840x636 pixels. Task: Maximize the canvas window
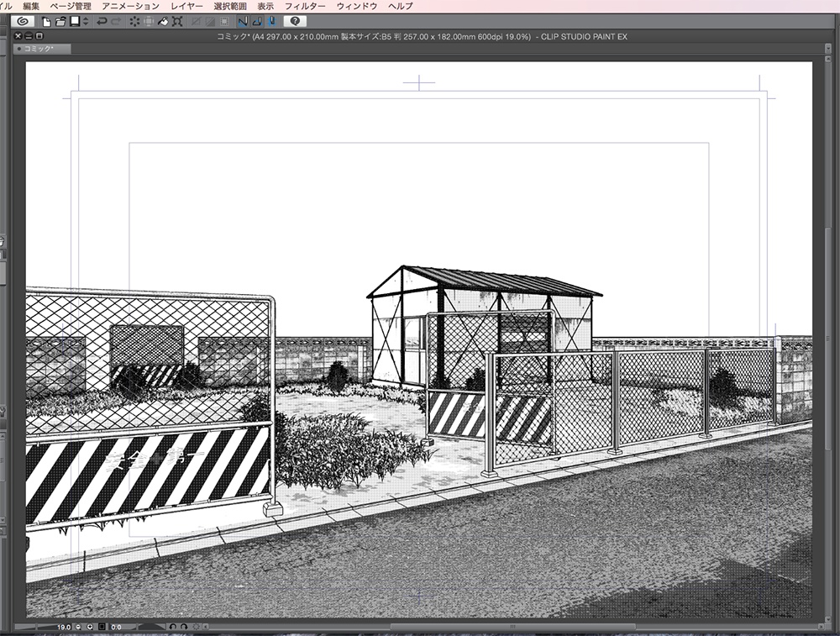(x=39, y=36)
